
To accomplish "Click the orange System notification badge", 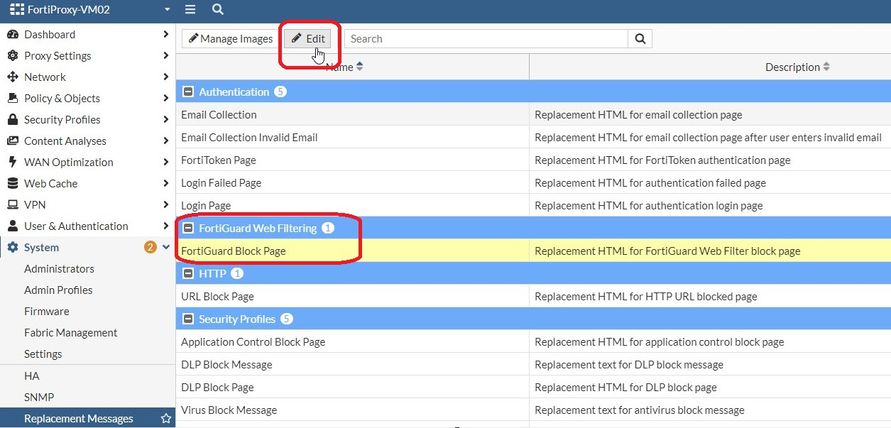I will pos(150,247).
